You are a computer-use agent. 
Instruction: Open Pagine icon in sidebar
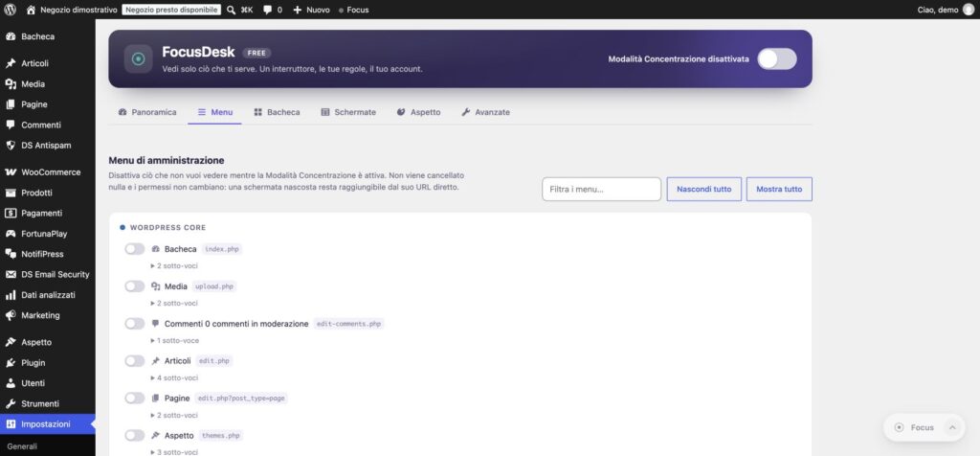tap(10, 104)
